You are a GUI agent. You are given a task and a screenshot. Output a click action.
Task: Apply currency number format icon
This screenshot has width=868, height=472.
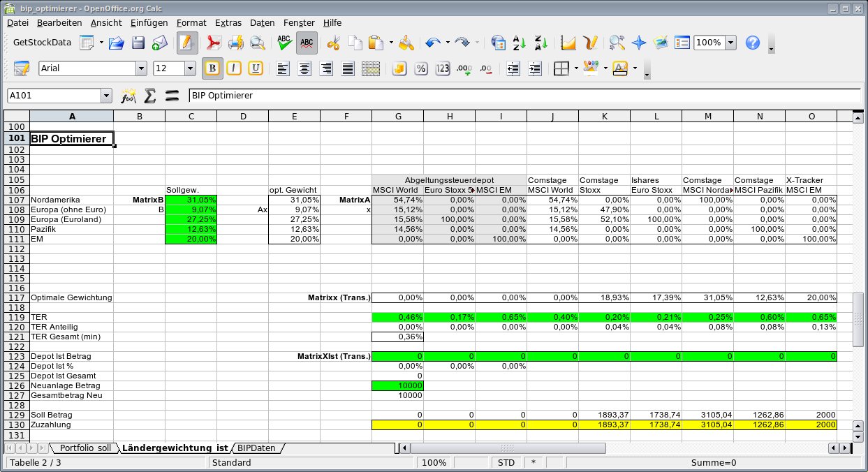point(399,68)
